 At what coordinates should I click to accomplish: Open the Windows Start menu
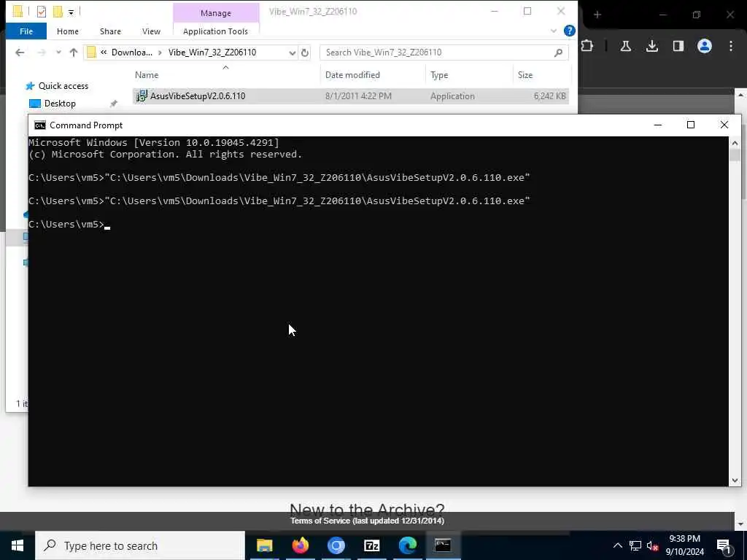click(18, 545)
